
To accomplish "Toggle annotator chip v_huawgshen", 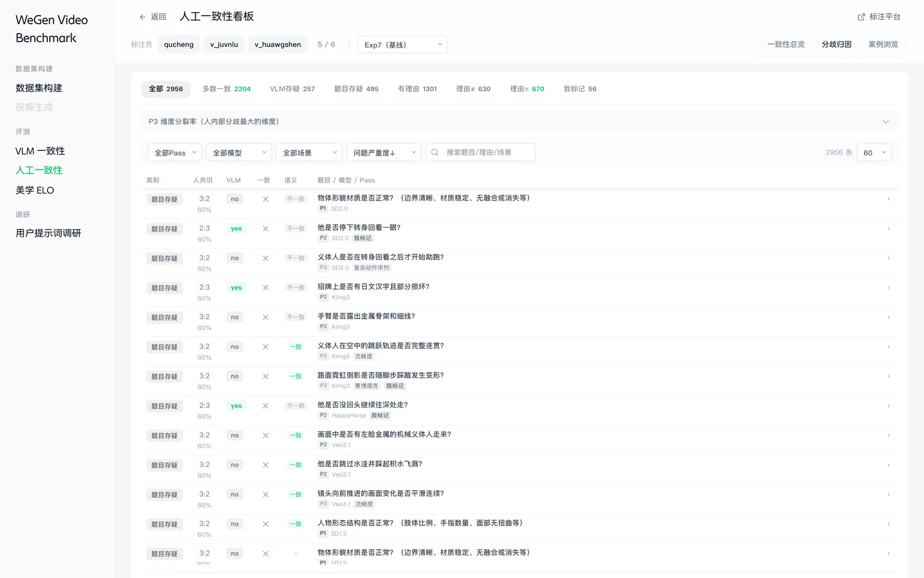I will [278, 45].
